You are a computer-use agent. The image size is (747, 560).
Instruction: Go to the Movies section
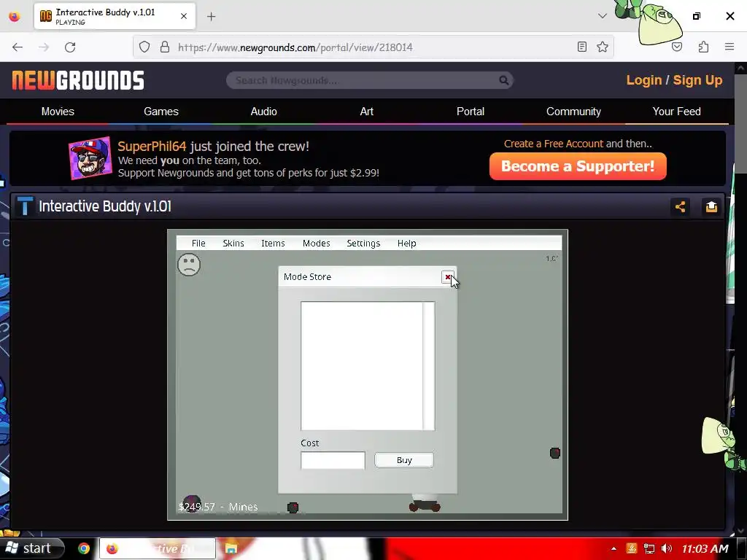click(58, 112)
